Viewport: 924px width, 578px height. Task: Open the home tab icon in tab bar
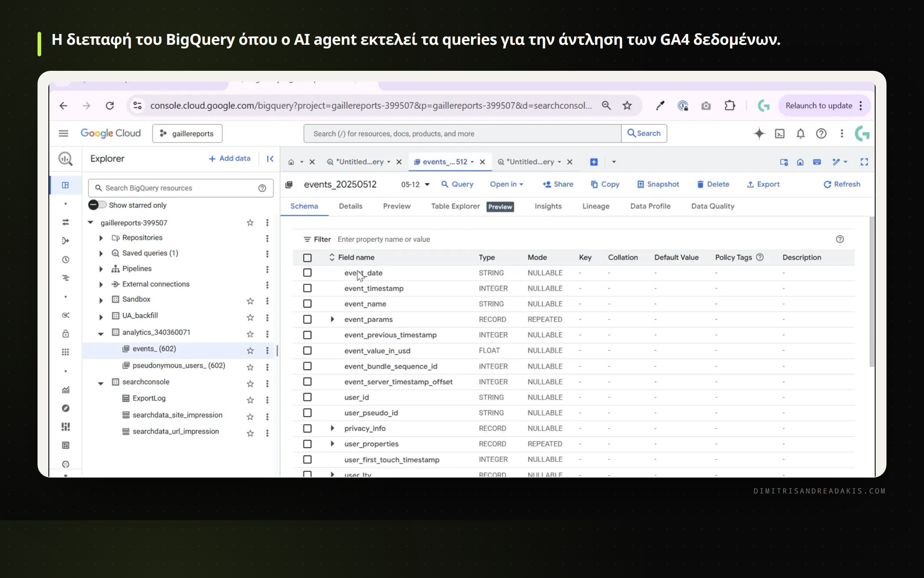(x=291, y=162)
